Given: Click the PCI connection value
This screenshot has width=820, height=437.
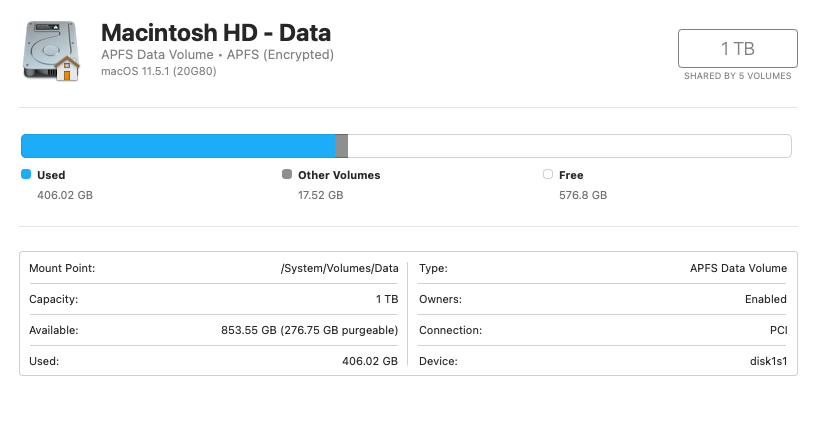Looking at the screenshot, I should 776,330.
